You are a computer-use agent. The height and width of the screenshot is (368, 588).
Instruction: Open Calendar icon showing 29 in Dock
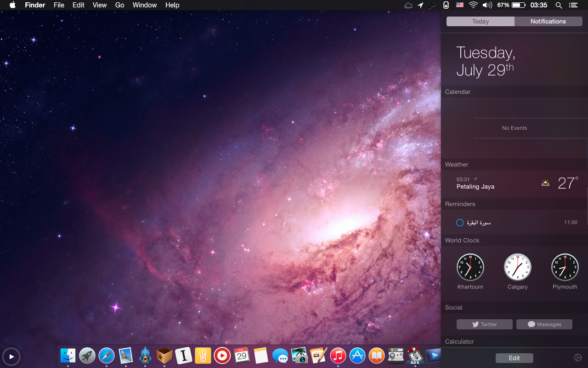coord(242,356)
